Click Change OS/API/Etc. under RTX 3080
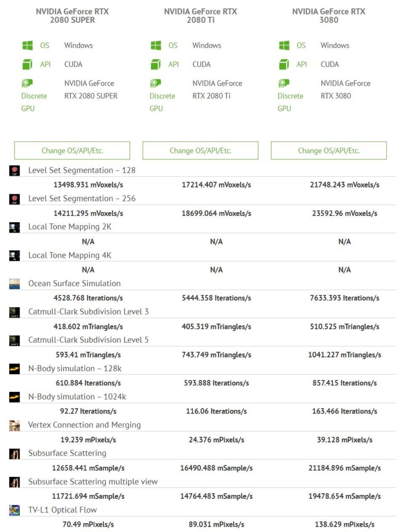Image resolution: width=396 pixels, height=532 pixels. click(x=328, y=150)
